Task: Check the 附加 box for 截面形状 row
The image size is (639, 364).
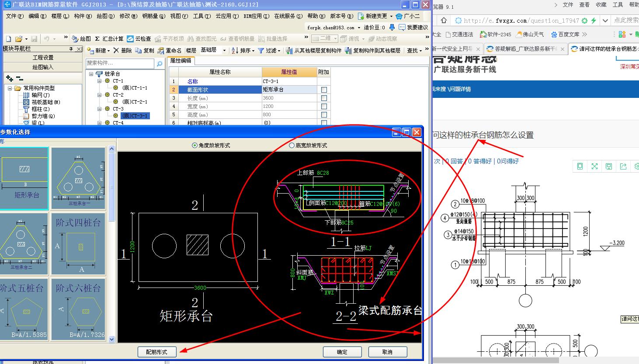Action: pos(324,90)
